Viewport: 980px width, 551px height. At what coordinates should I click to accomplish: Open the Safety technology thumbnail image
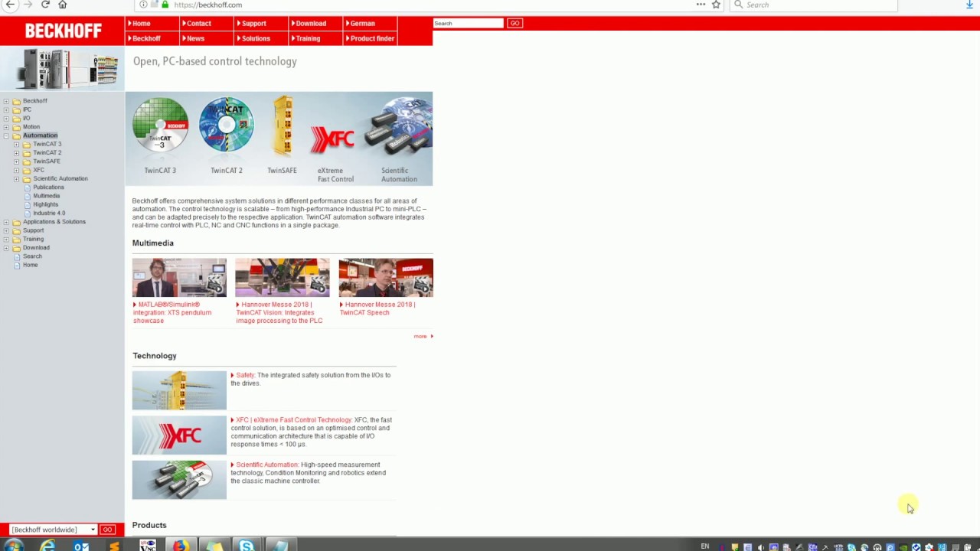(x=179, y=390)
